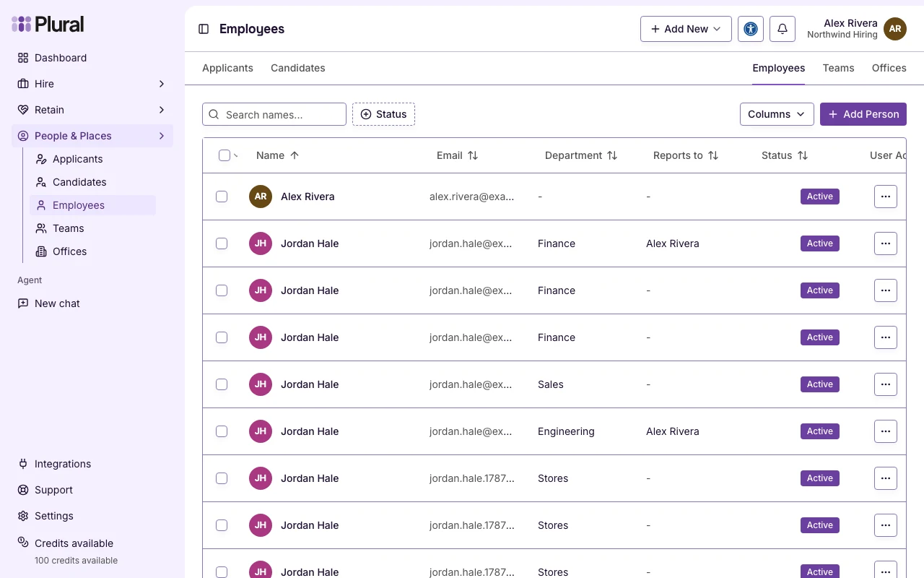924x578 pixels.
Task: Click the Add Person button
Action: pyautogui.click(x=863, y=114)
